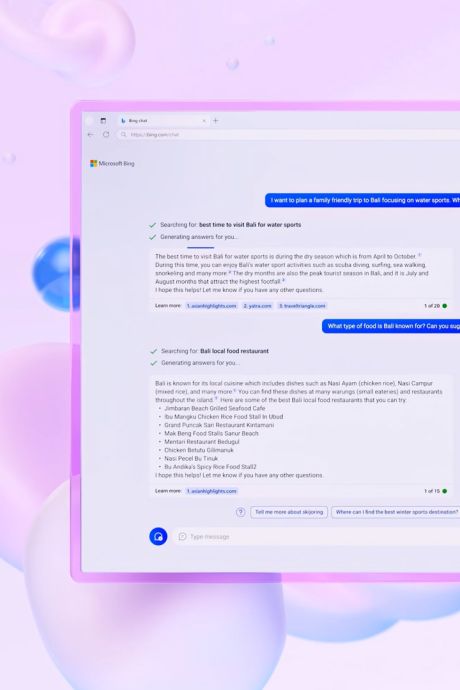Screen dimensions: 460x690
Task: Click Nasi Pecel Bu Tinuk item
Action: click(191, 459)
